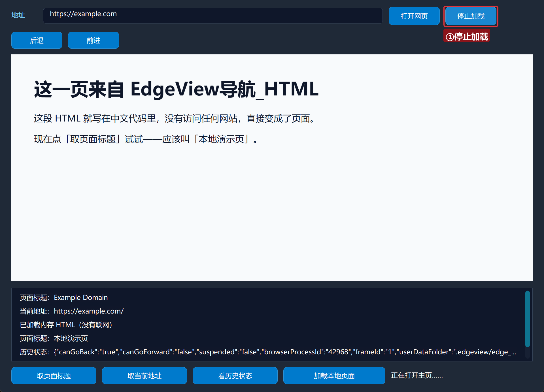Viewport: 544px width, 392px height.
Task: Get page title via 取页面标题
Action: click(x=54, y=376)
